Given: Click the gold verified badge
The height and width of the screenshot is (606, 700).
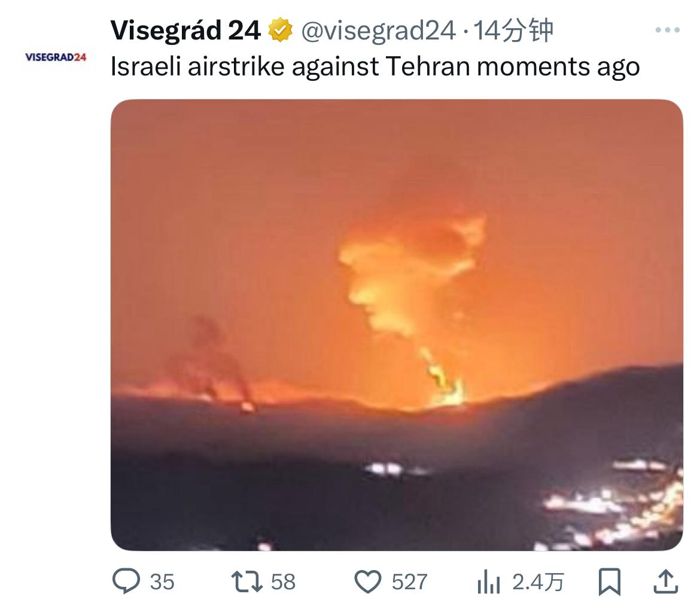Looking at the screenshot, I should 280,30.
